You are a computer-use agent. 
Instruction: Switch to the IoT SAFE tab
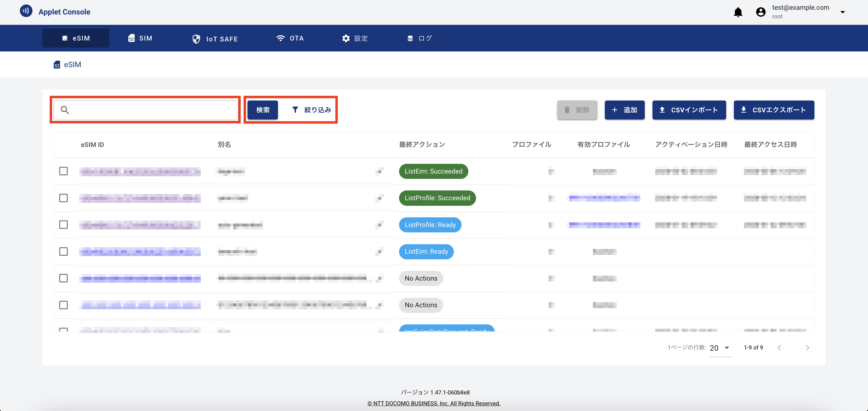point(215,39)
